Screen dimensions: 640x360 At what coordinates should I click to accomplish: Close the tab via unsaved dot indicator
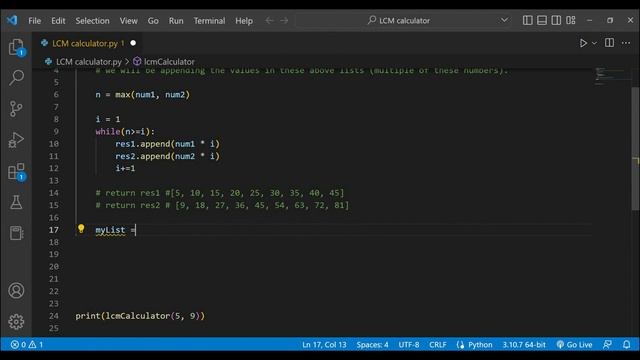click(133, 43)
